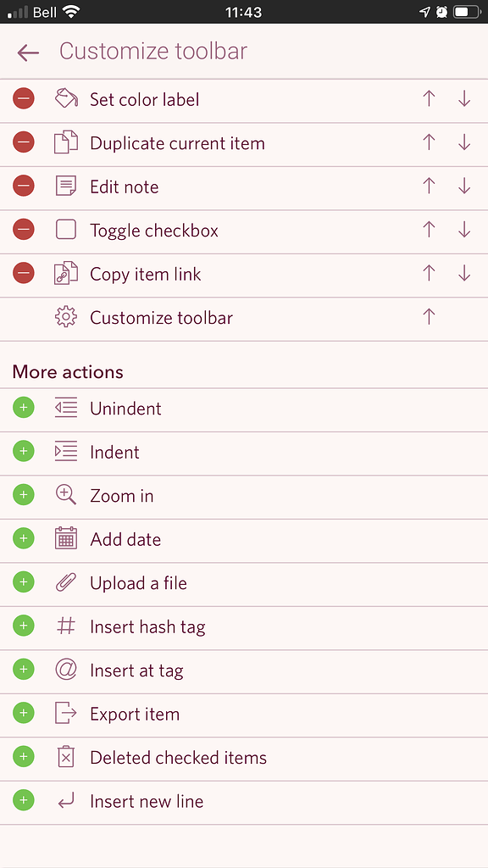The width and height of the screenshot is (488, 868).
Task: Select the Export item icon
Action: pos(66,714)
